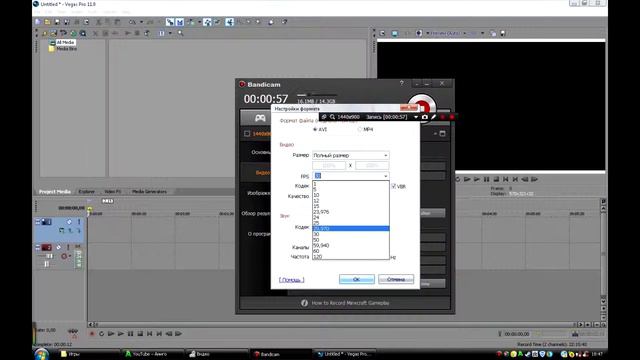Click Play in Vegas timeline transport

click(x=121, y=334)
